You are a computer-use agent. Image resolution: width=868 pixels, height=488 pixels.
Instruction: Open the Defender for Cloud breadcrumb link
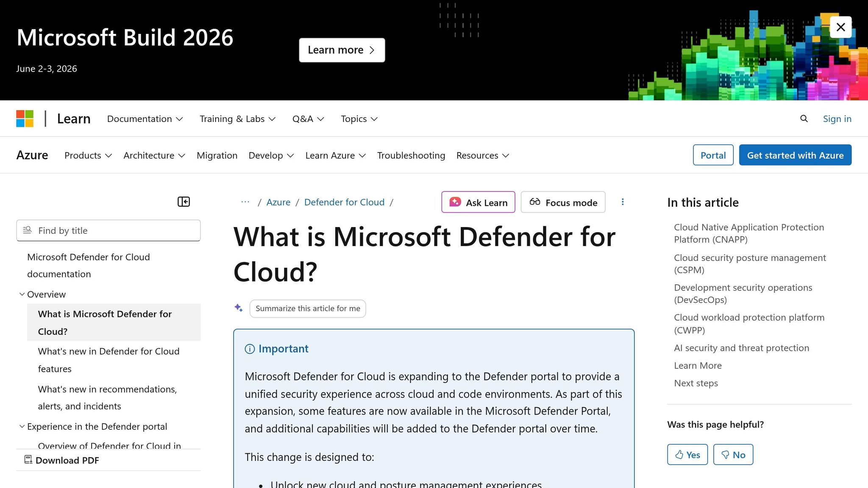[x=344, y=202]
